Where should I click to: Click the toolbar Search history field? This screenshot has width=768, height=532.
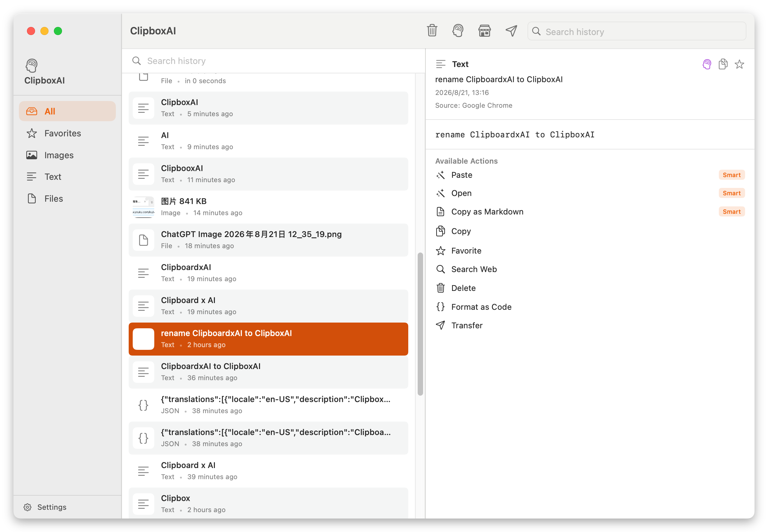tap(637, 31)
